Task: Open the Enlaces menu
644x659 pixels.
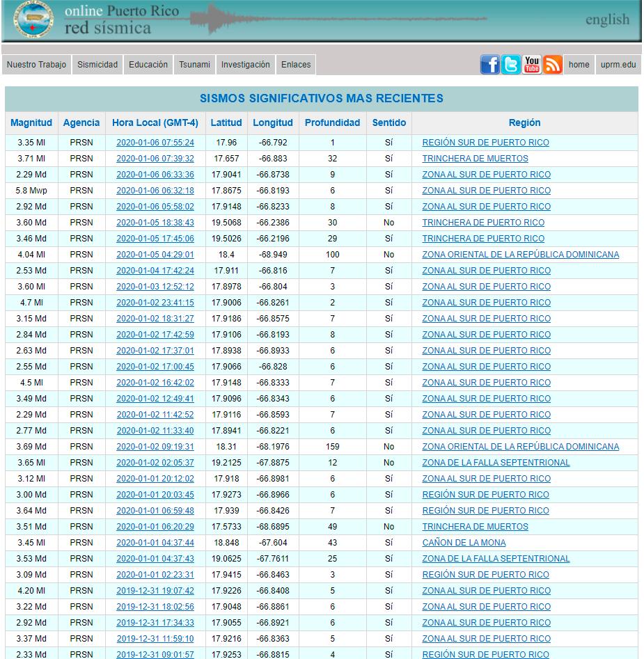Action: coord(296,65)
